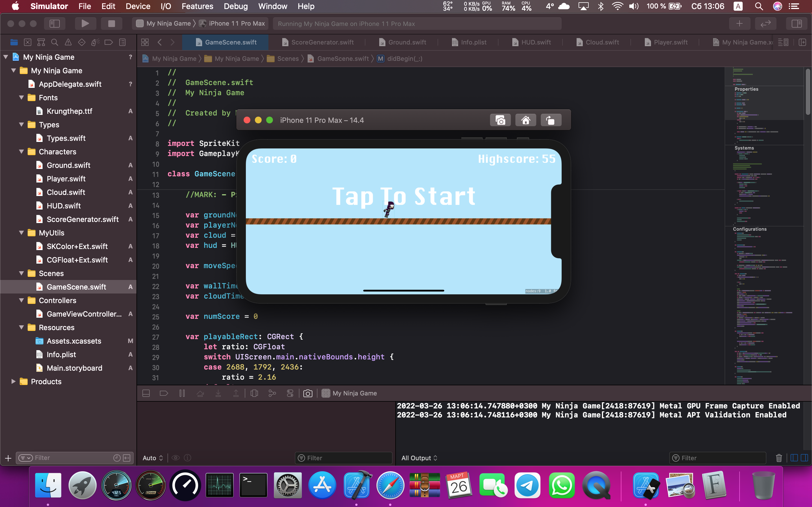Click the editor vertical scrollbar

pyautogui.click(x=808, y=92)
